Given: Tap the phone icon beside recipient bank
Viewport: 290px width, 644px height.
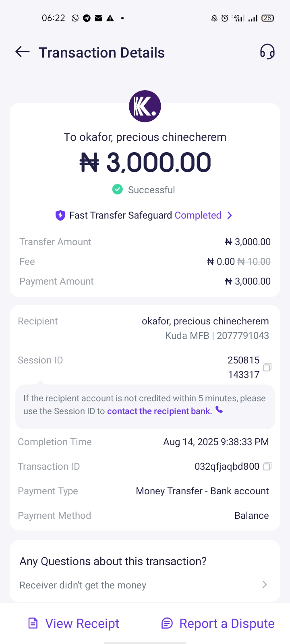Looking at the screenshot, I should pyautogui.click(x=219, y=410).
